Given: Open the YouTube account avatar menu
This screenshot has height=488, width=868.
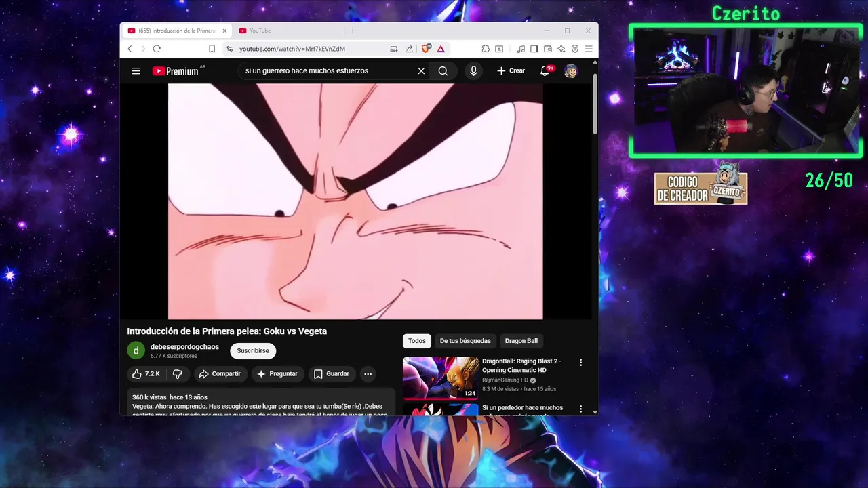Looking at the screenshot, I should point(571,70).
